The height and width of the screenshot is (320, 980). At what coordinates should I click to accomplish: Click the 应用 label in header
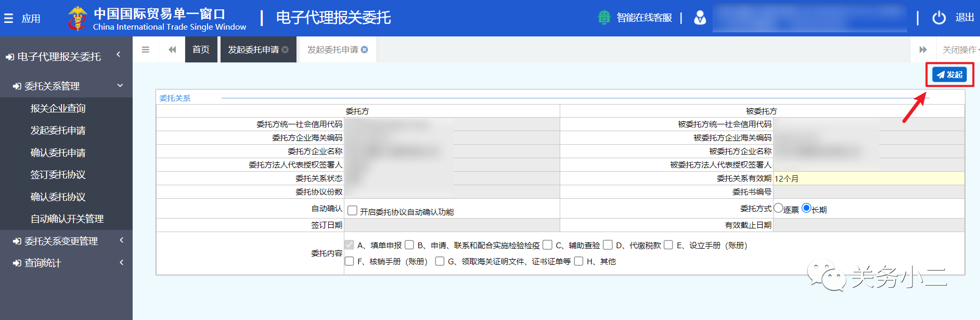click(31, 19)
